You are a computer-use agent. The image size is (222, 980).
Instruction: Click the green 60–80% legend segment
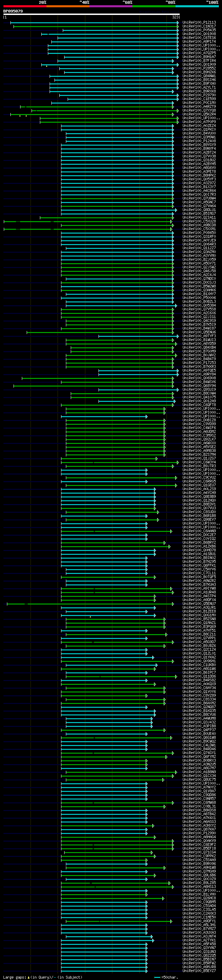click(x=154, y=7)
